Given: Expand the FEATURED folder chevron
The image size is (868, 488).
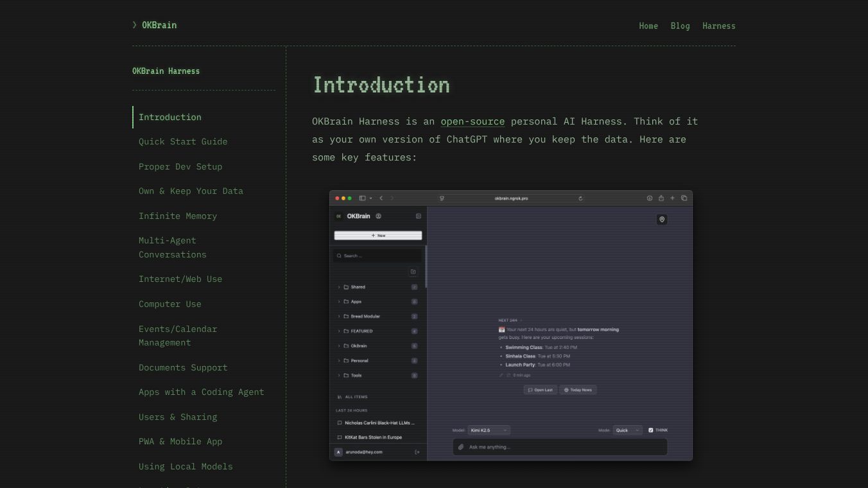Looking at the screenshot, I should (x=339, y=331).
